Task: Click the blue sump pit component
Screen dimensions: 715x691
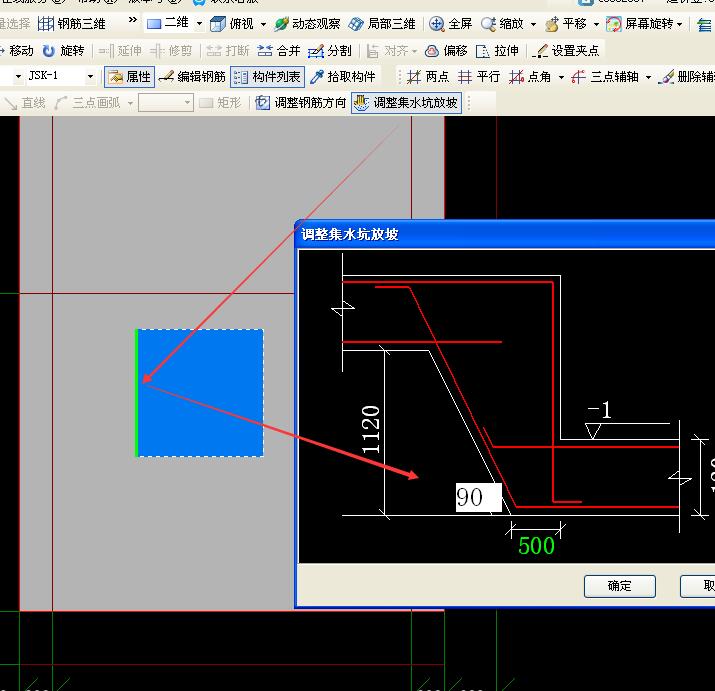Action: click(200, 393)
